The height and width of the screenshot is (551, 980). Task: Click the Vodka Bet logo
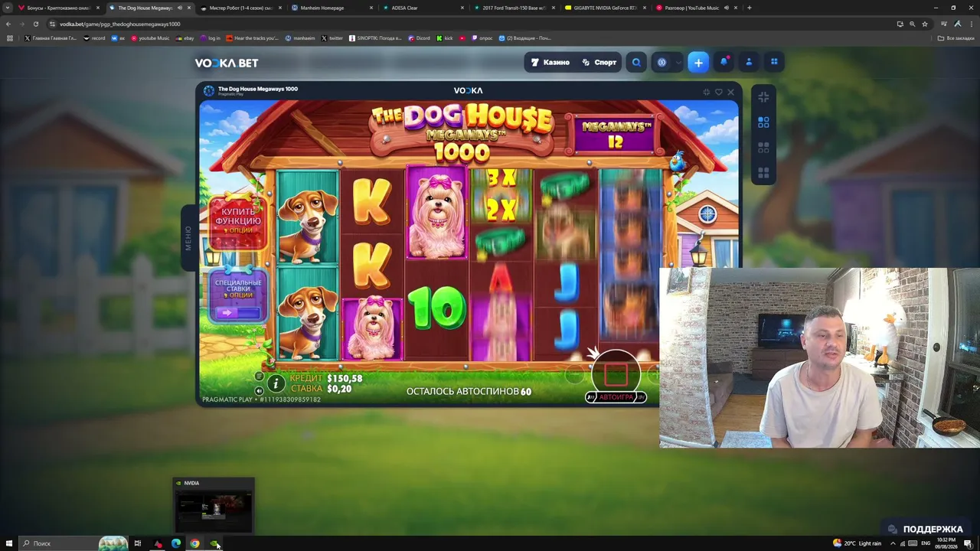pyautogui.click(x=226, y=63)
